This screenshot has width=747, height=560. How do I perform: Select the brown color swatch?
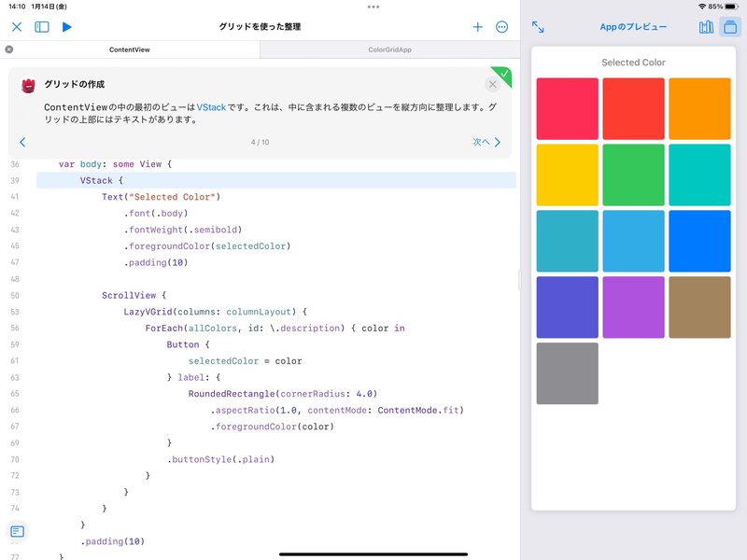[x=699, y=307]
